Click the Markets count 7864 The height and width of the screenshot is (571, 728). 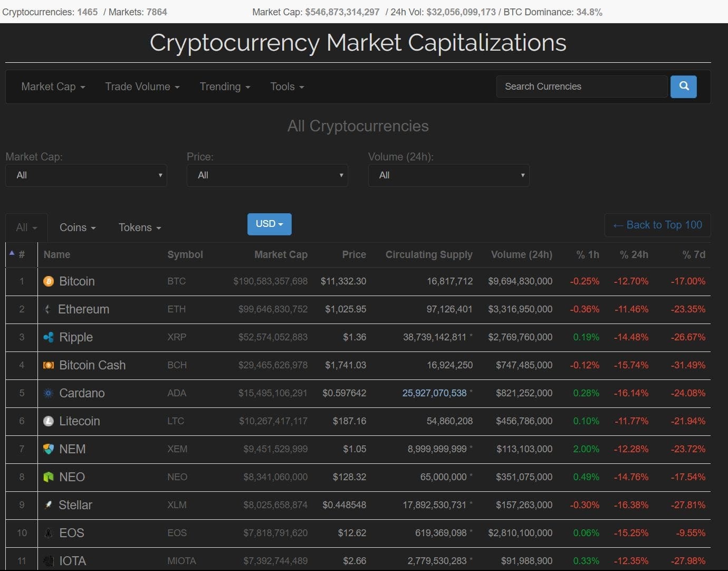[157, 12]
